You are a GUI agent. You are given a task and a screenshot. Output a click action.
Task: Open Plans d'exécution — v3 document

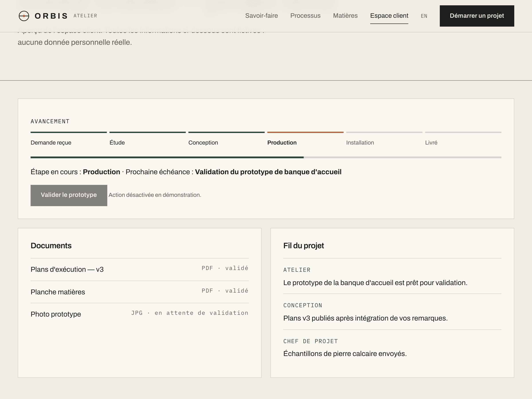pos(139,269)
